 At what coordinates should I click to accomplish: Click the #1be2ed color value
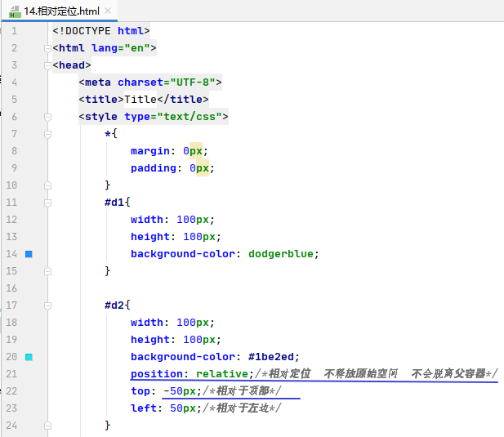point(271,357)
